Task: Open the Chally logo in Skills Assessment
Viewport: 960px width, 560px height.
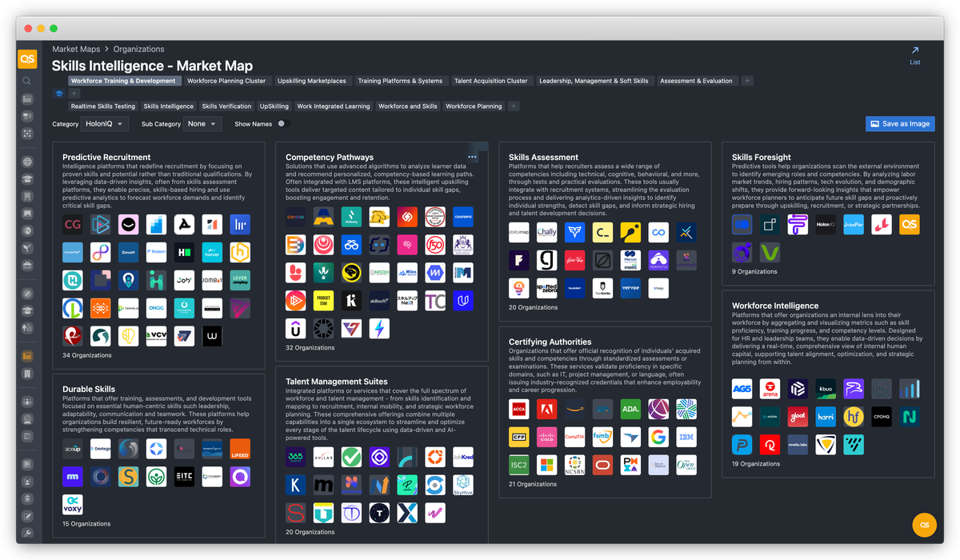Action: pyautogui.click(x=547, y=233)
